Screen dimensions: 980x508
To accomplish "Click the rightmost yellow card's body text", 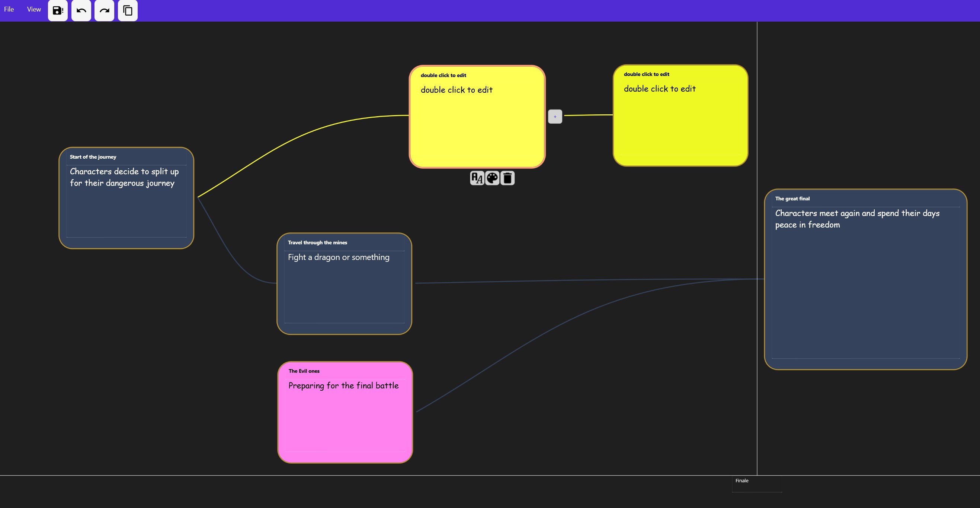I will click(x=659, y=89).
